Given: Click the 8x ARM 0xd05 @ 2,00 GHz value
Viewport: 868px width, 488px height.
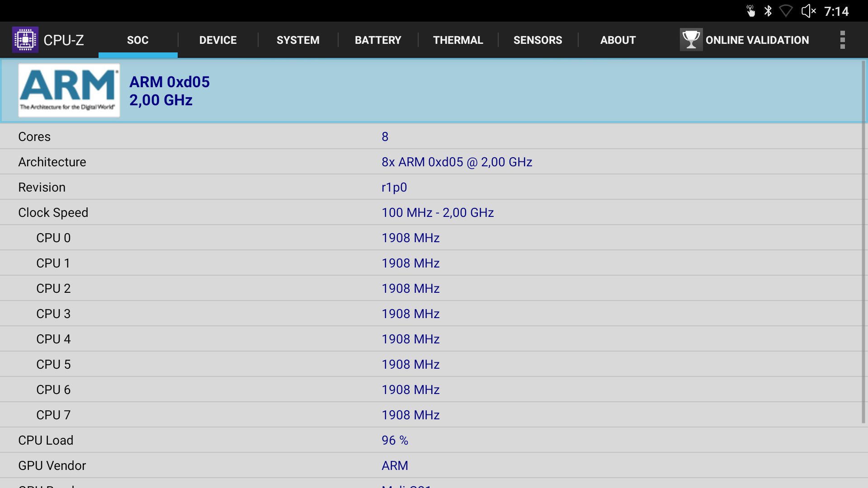Looking at the screenshot, I should [x=457, y=162].
